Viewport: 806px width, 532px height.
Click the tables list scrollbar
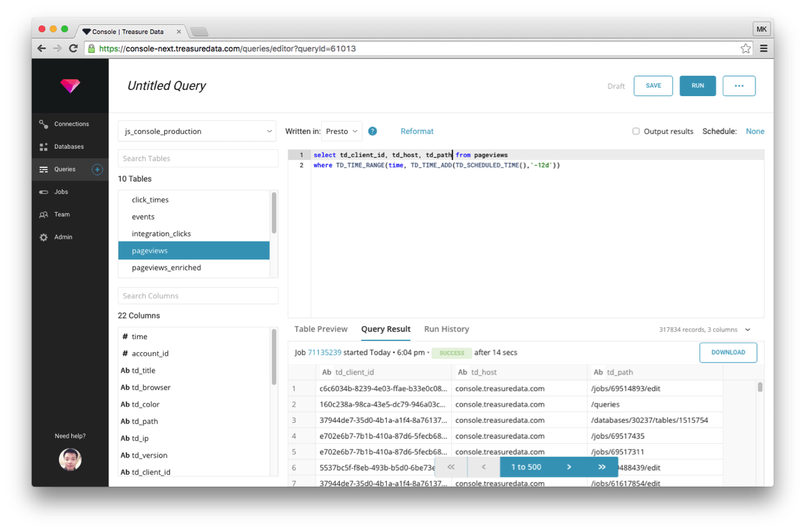pyautogui.click(x=274, y=213)
